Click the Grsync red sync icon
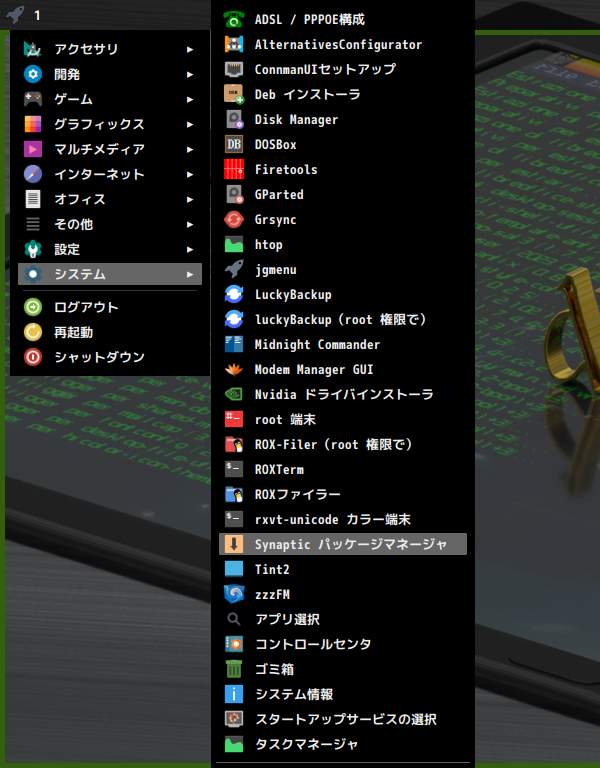600x768 pixels. tap(234, 219)
